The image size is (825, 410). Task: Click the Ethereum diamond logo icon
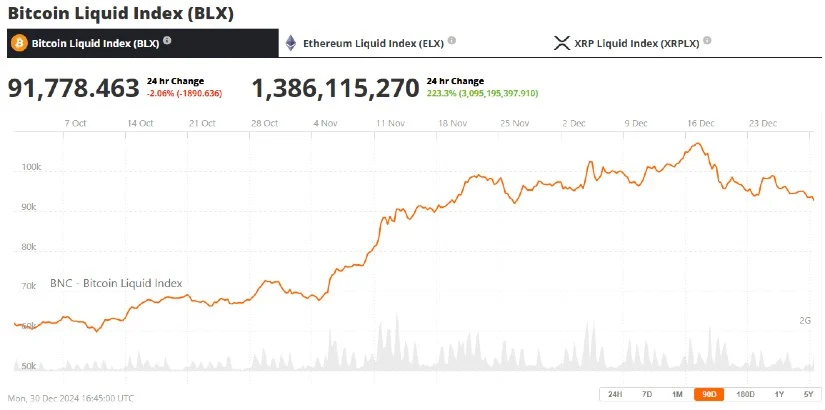[x=291, y=43]
